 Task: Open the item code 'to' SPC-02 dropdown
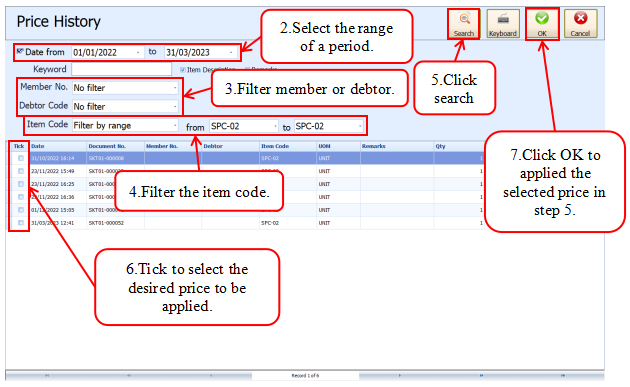point(360,126)
